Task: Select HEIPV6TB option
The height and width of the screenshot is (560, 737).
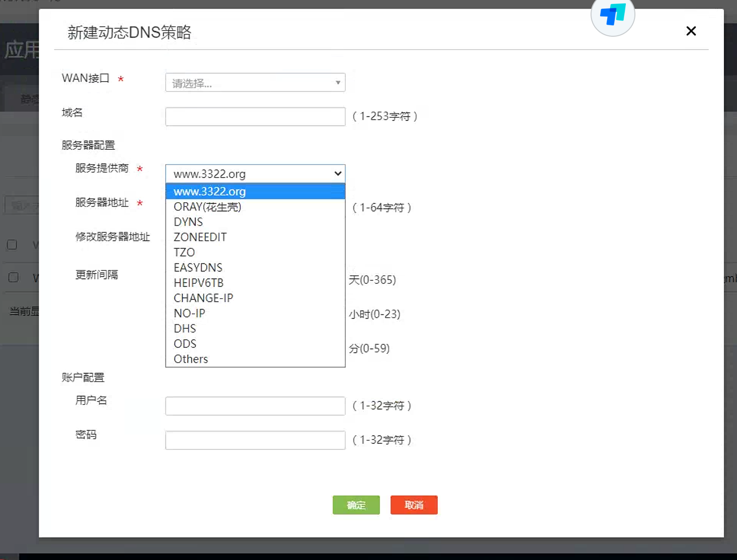Action: click(x=255, y=283)
